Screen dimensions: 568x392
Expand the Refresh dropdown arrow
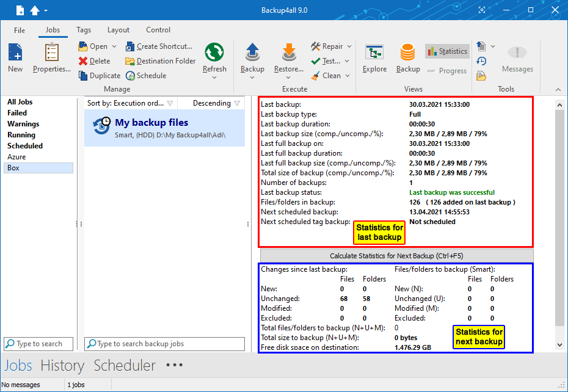click(x=214, y=78)
